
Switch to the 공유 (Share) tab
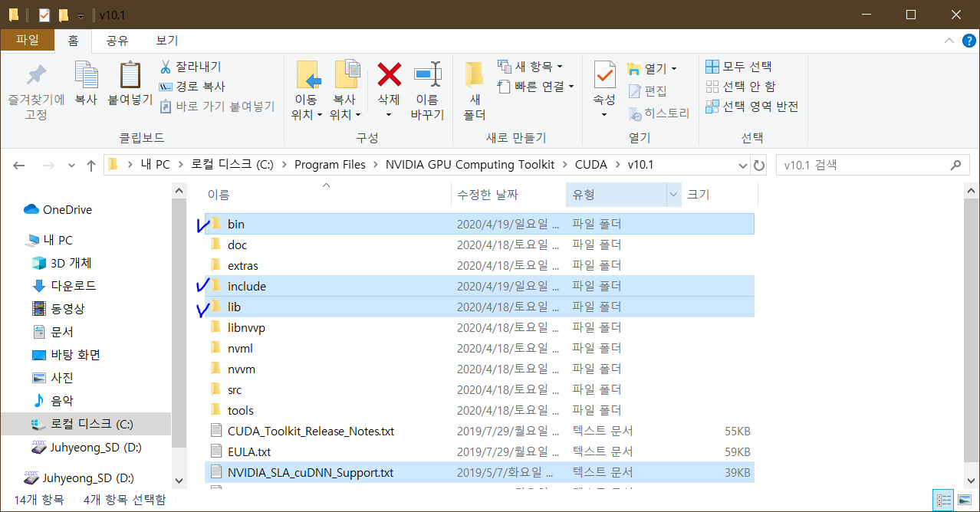point(117,41)
